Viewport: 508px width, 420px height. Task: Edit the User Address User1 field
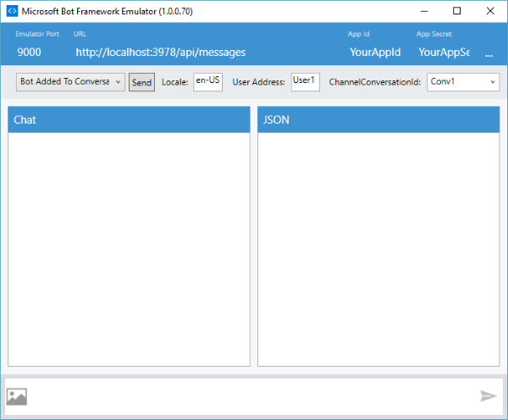pyautogui.click(x=305, y=82)
